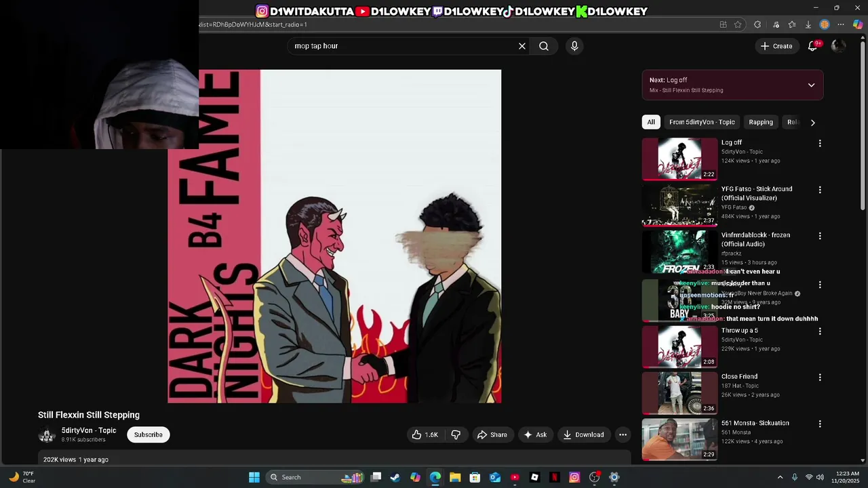Screen dimensions: 868x488
Task: Click the Dark Nights B4 Fame video player
Action: coord(334,237)
